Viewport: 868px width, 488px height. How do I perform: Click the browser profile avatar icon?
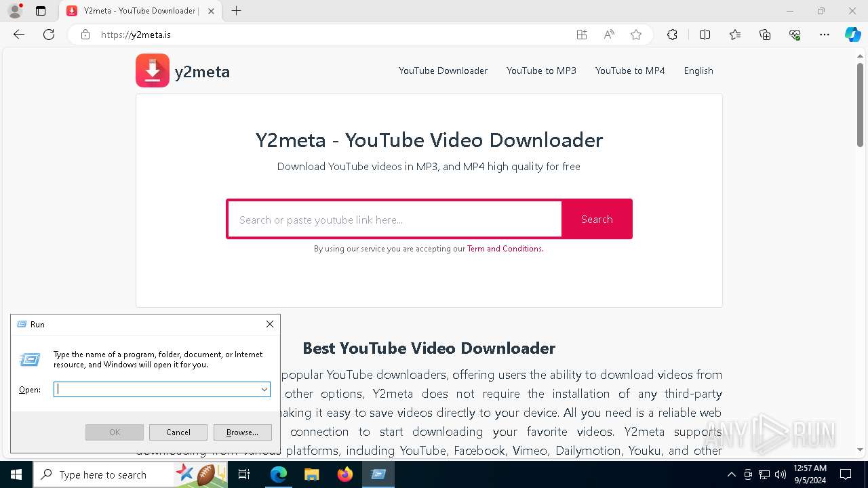tap(14, 11)
